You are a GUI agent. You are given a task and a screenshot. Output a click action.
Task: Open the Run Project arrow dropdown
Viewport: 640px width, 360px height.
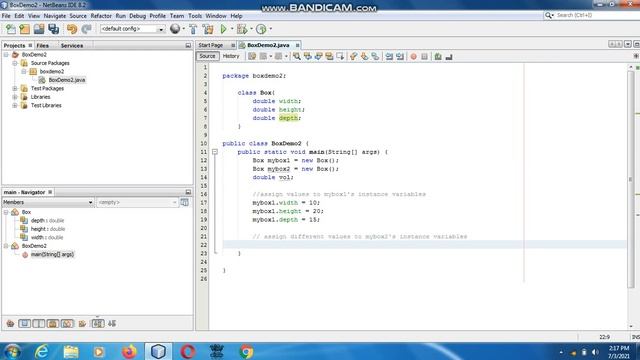(231, 29)
